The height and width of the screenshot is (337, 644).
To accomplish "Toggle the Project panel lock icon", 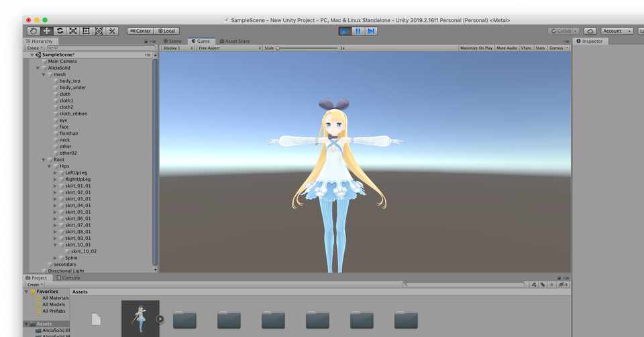I will (559, 278).
